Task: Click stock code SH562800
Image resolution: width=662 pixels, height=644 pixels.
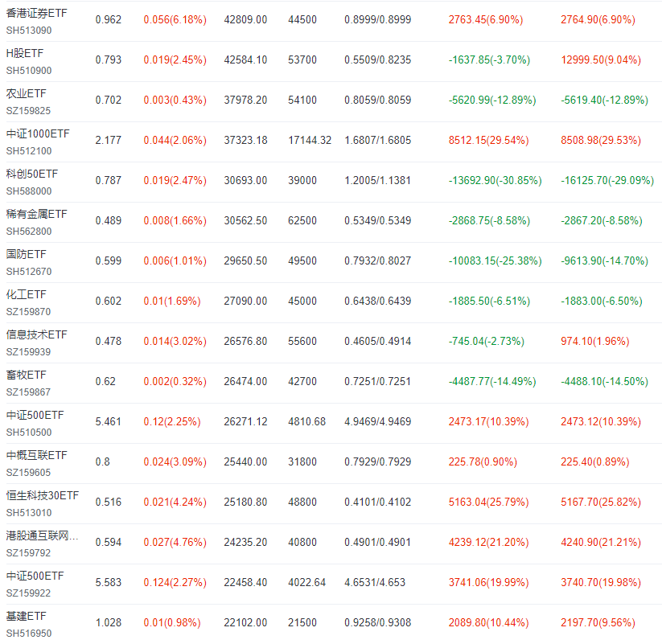Action: (x=29, y=232)
